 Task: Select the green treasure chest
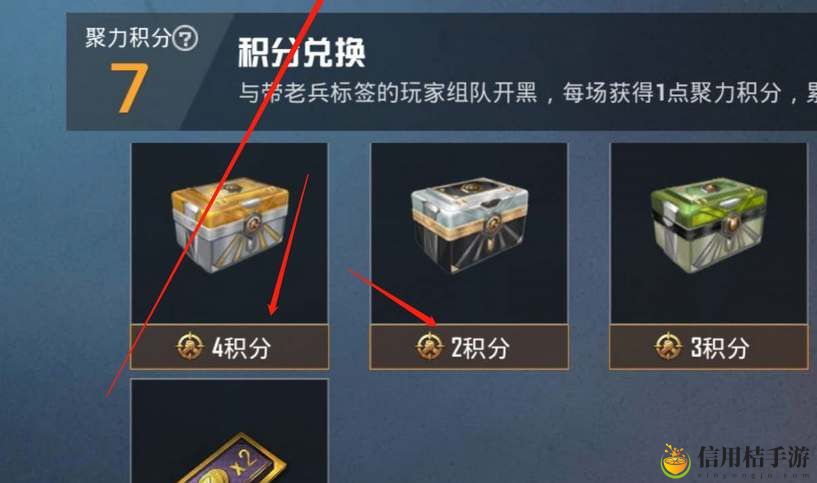pos(709,225)
